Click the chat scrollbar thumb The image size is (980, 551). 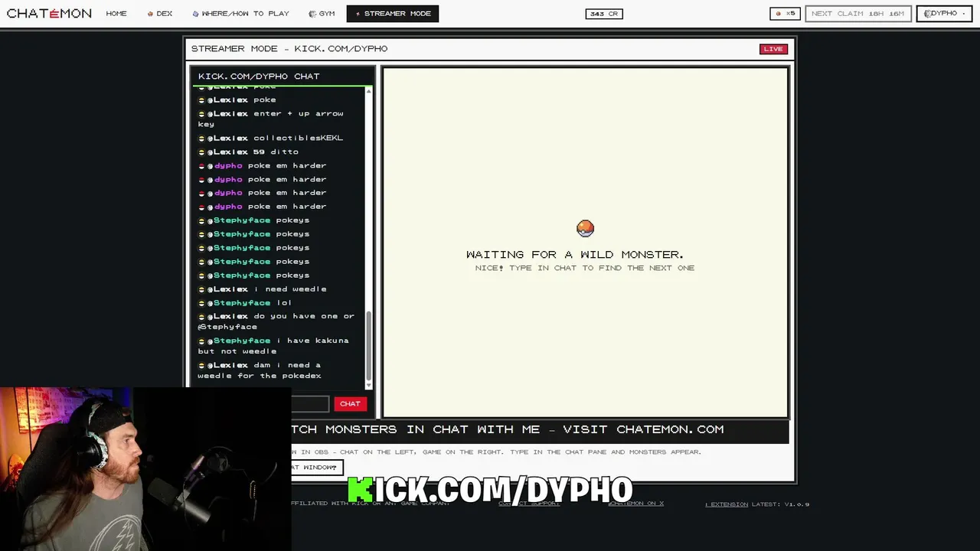click(368, 346)
